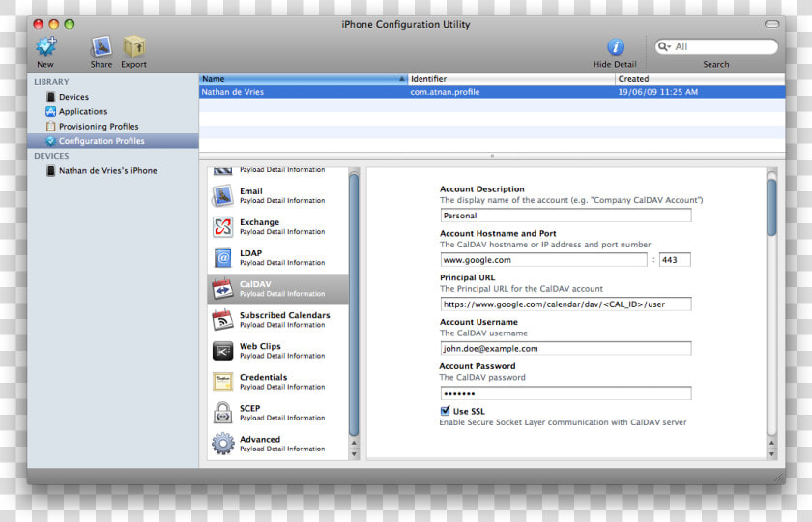Open the Exchange payload icon
Image resolution: width=812 pixels, height=522 pixels.
[x=222, y=227]
